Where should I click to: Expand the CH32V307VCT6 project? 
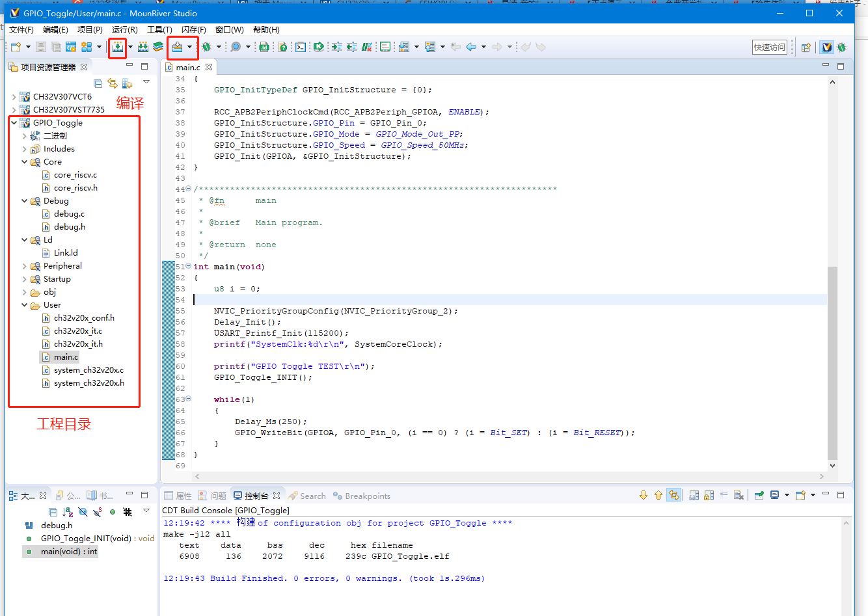tap(14, 96)
